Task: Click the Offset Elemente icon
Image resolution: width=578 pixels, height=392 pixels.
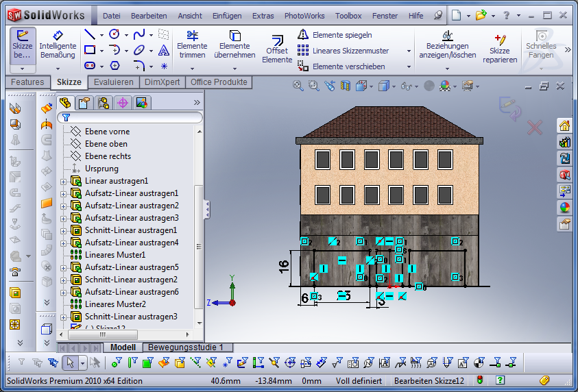Action: pyautogui.click(x=277, y=49)
